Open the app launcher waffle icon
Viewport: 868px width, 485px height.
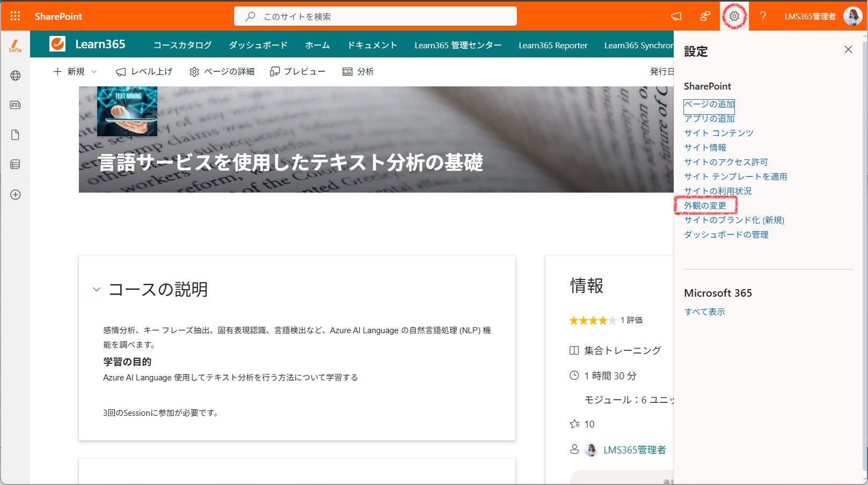coord(15,16)
